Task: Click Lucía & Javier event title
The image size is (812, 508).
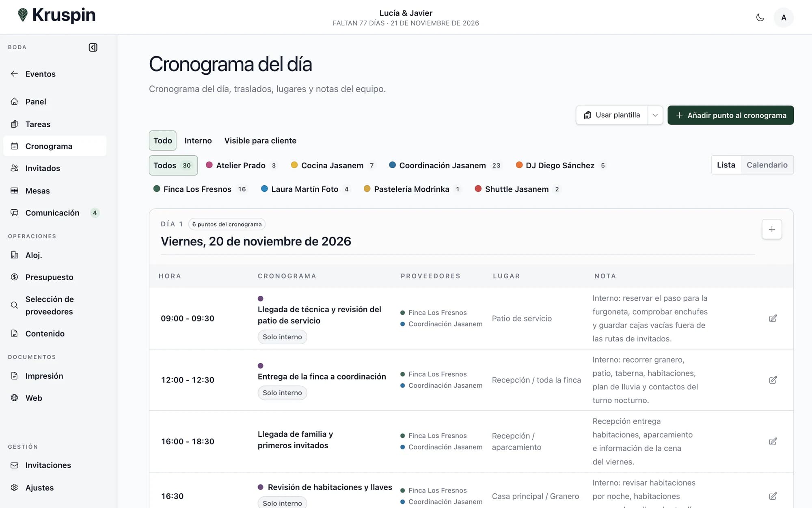Action: pyautogui.click(x=406, y=13)
